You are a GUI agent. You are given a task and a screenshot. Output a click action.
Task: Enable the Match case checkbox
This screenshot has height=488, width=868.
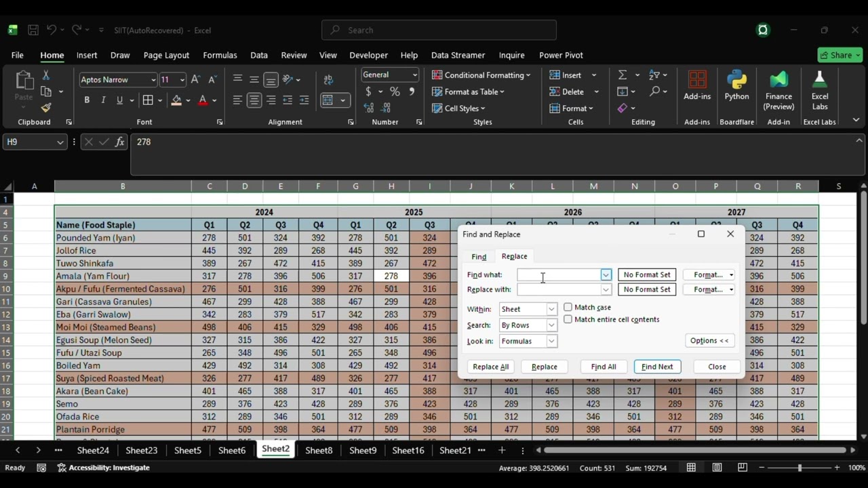pos(568,307)
